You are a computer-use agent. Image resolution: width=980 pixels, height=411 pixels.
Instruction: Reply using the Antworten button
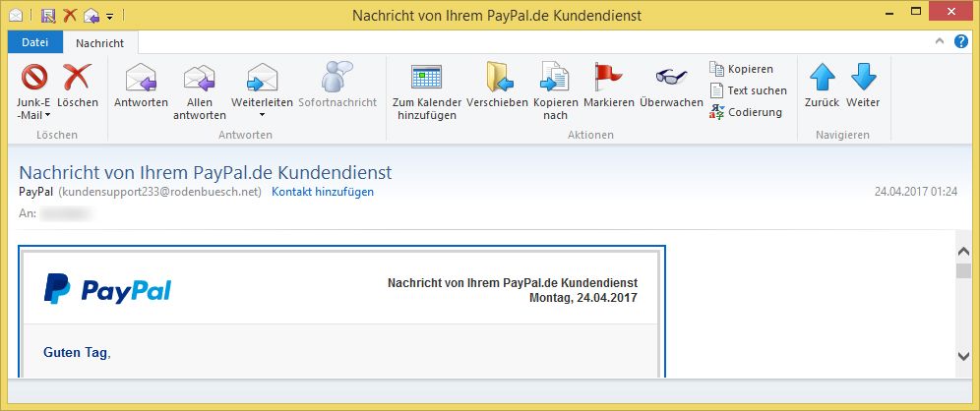tap(141, 86)
